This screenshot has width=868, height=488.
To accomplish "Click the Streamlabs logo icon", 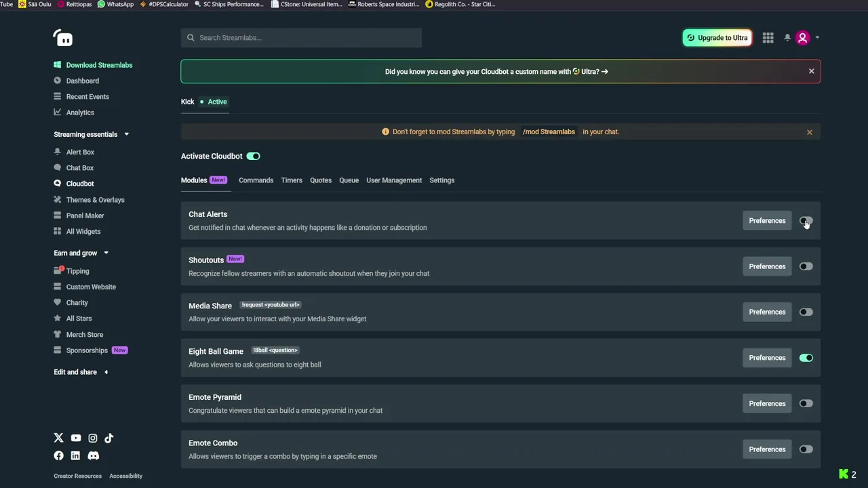I will click(63, 38).
